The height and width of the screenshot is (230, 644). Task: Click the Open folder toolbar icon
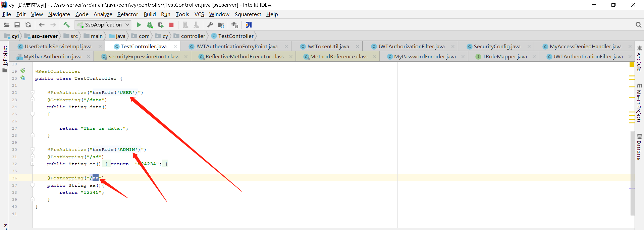tap(6, 25)
